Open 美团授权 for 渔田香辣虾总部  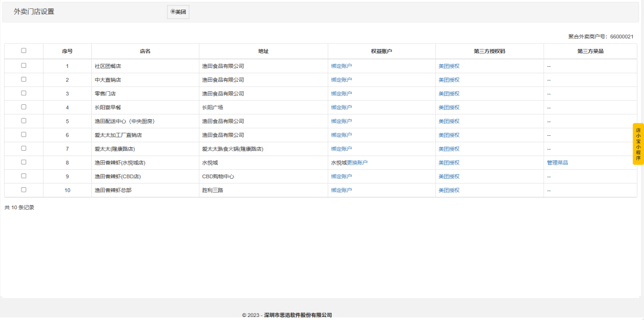click(449, 190)
